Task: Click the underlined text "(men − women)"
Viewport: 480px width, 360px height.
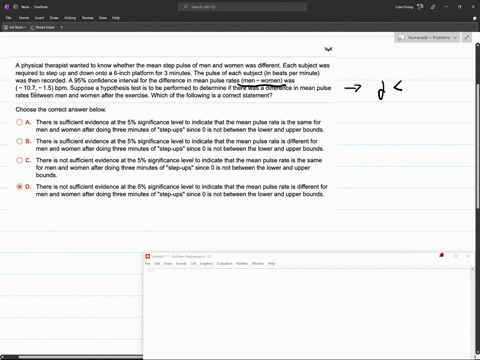Action: 262,81
